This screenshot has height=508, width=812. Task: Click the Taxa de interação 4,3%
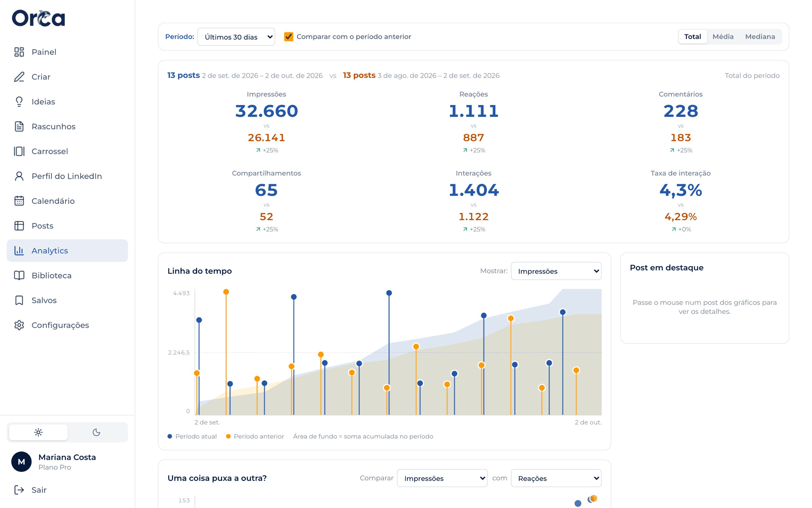tap(681, 190)
